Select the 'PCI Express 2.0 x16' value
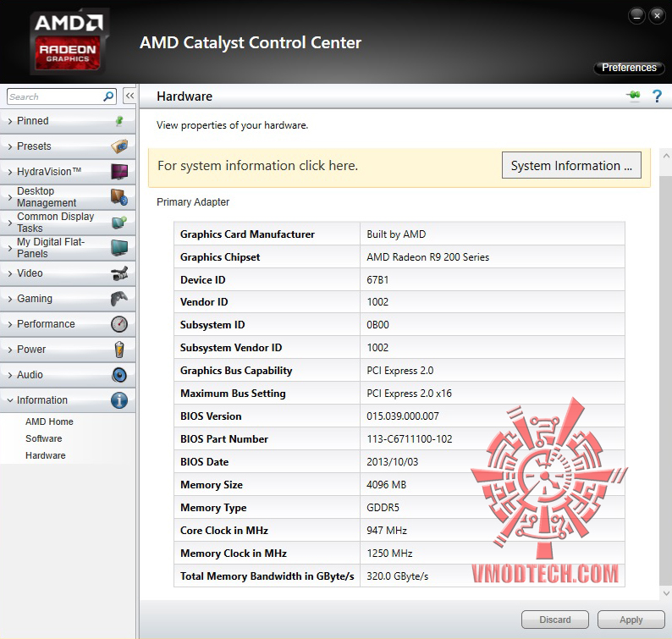672x639 pixels. [409, 394]
